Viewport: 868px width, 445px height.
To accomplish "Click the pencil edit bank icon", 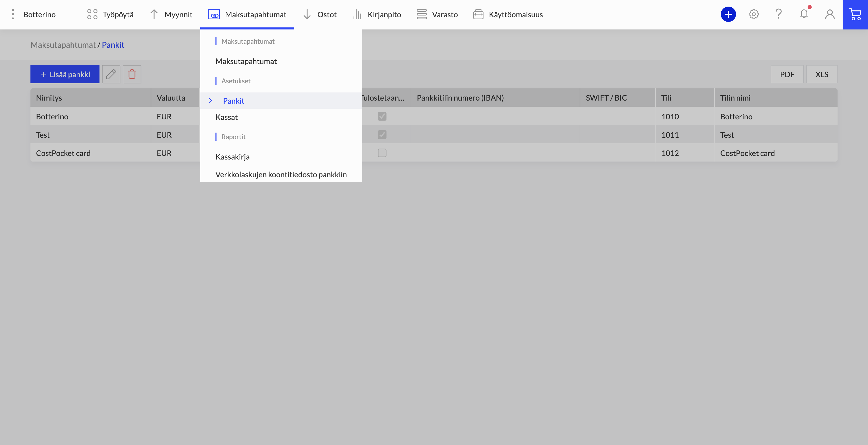I will point(111,74).
